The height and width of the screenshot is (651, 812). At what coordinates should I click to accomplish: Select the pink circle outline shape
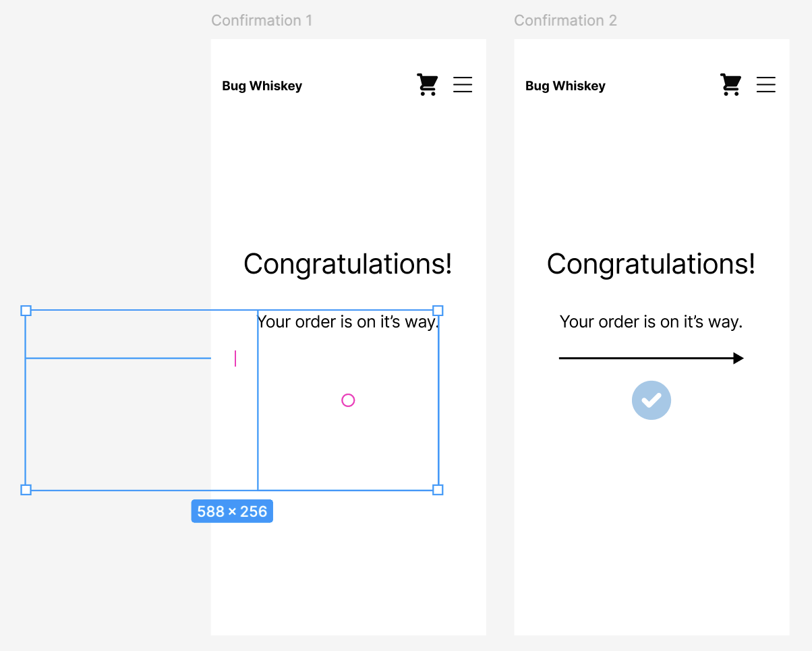click(348, 400)
